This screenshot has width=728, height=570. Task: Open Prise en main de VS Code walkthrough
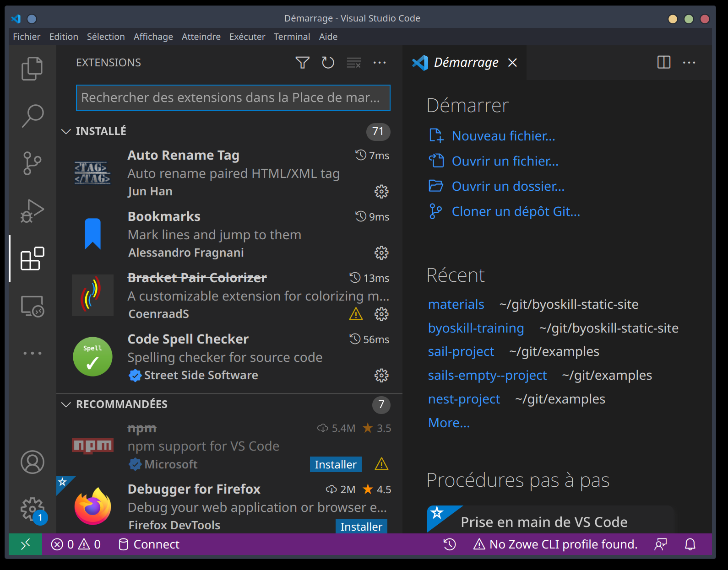[x=551, y=520]
